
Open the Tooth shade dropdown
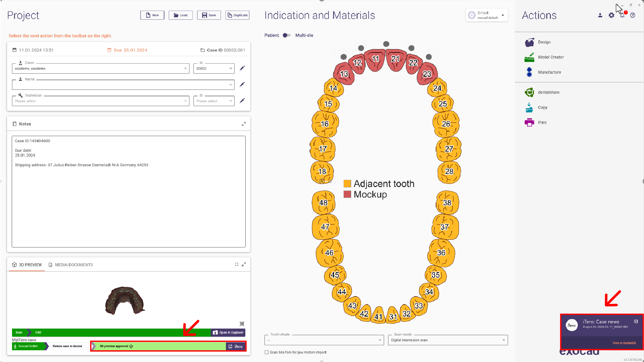(x=324, y=340)
